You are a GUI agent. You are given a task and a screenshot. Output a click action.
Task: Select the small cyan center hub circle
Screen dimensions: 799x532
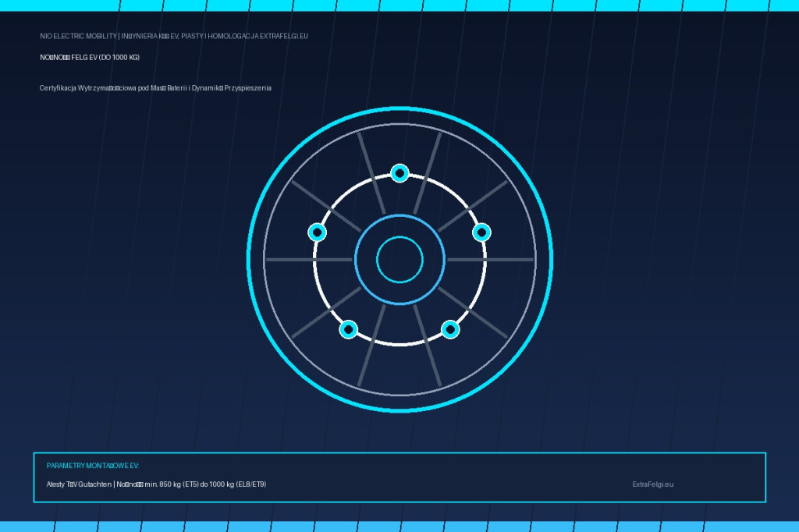click(x=399, y=260)
